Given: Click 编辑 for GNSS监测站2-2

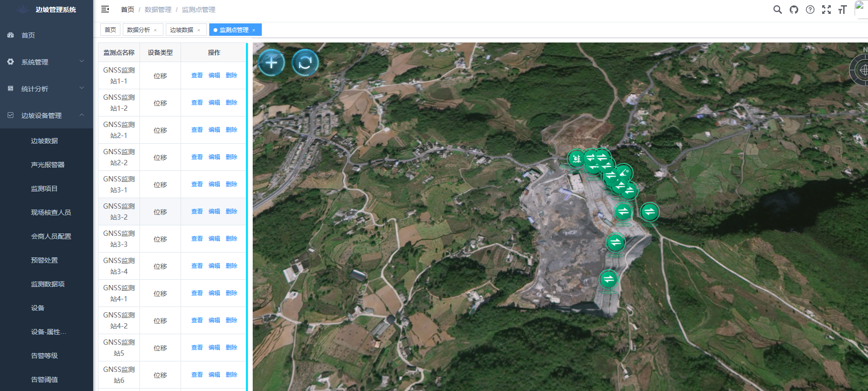Looking at the screenshot, I should pos(214,157).
